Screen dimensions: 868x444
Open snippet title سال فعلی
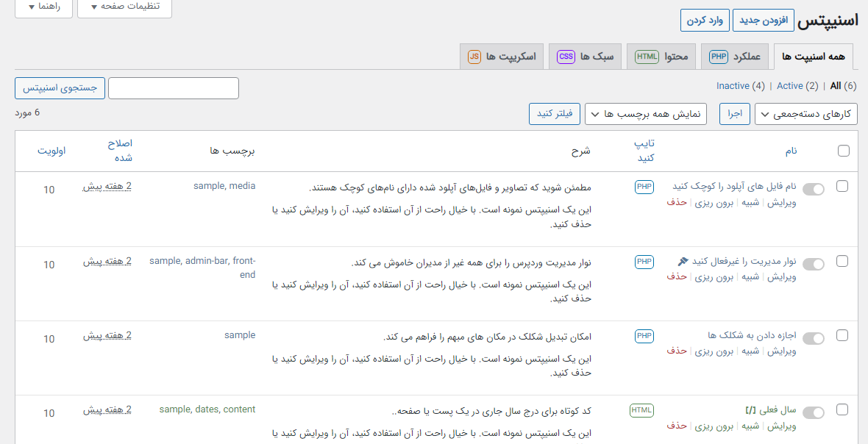tap(771, 410)
